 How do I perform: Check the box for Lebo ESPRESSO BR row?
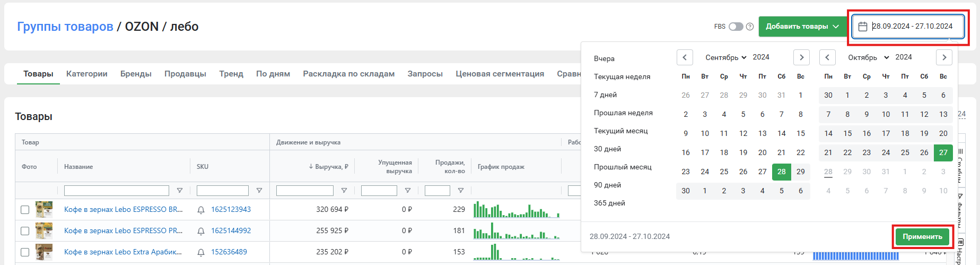coord(25,210)
